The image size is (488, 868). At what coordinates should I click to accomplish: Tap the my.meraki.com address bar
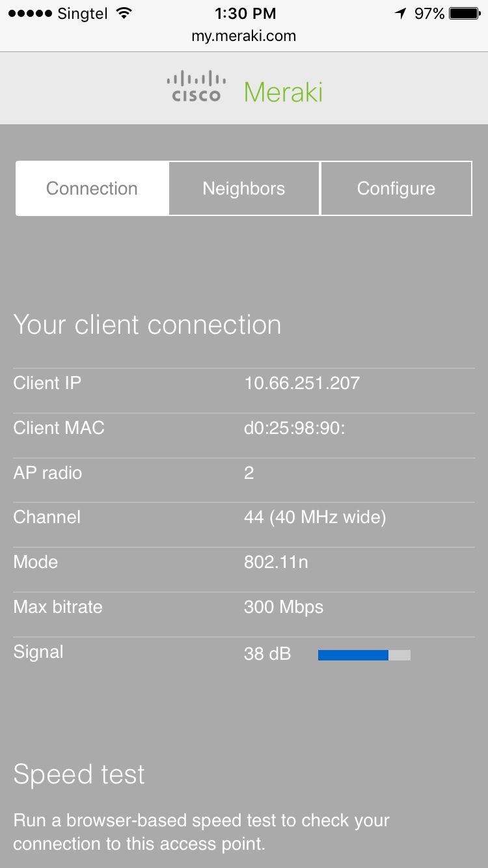[x=244, y=36]
